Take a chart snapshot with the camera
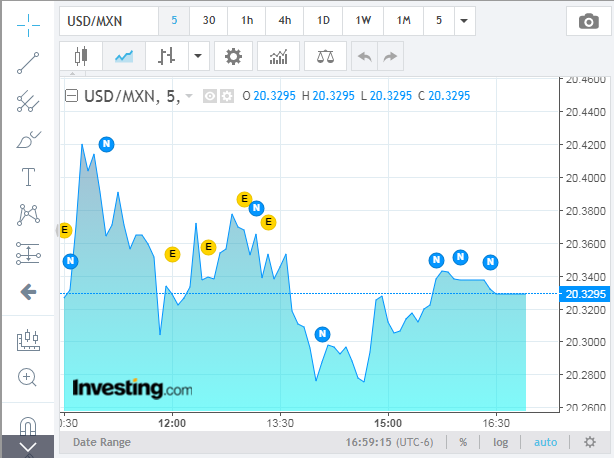 (581, 21)
